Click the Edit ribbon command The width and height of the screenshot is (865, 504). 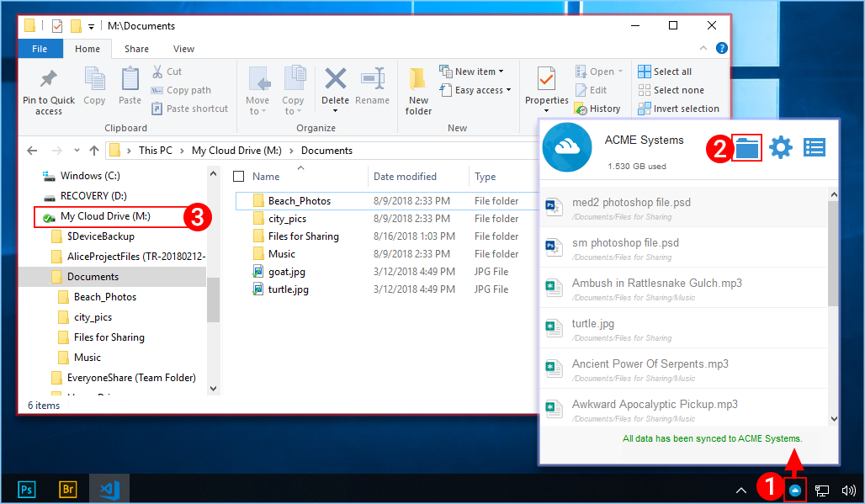591,90
